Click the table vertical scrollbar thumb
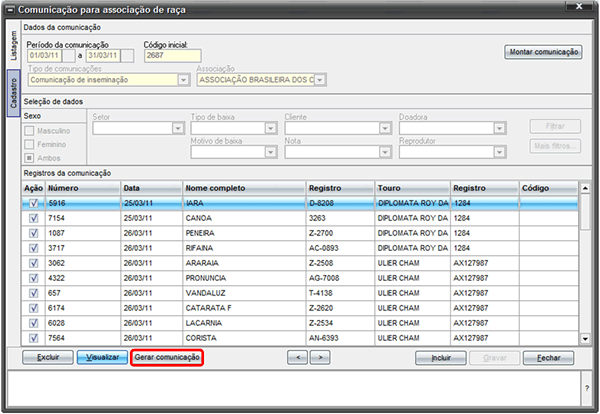 click(x=585, y=212)
